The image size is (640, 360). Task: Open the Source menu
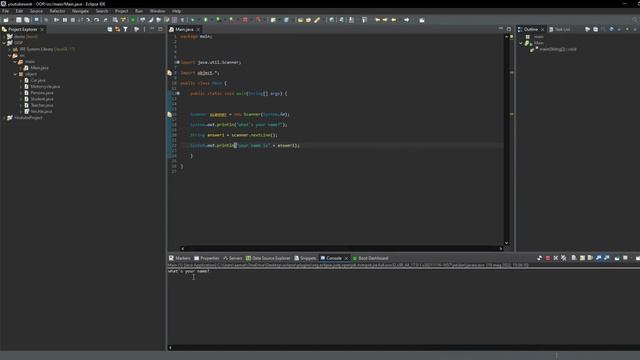tap(36, 11)
